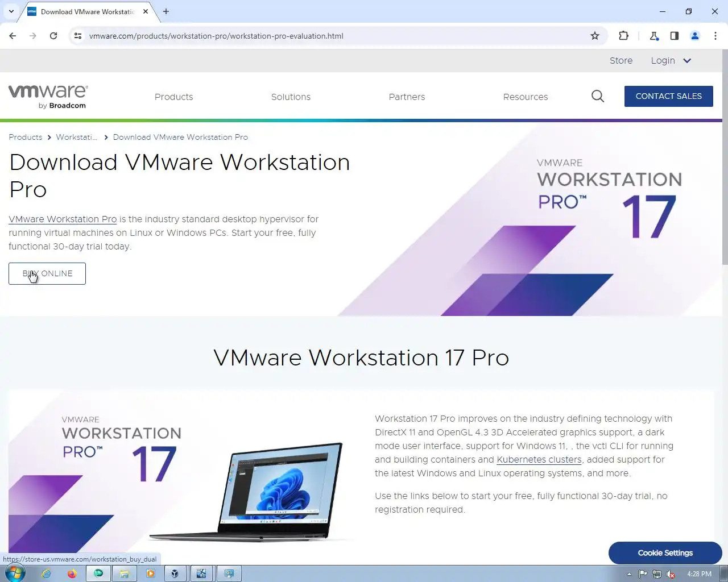The width and height of the screenshot is (728, 582).
Task: Click the browser forward arrow
Action: (33, 36)
